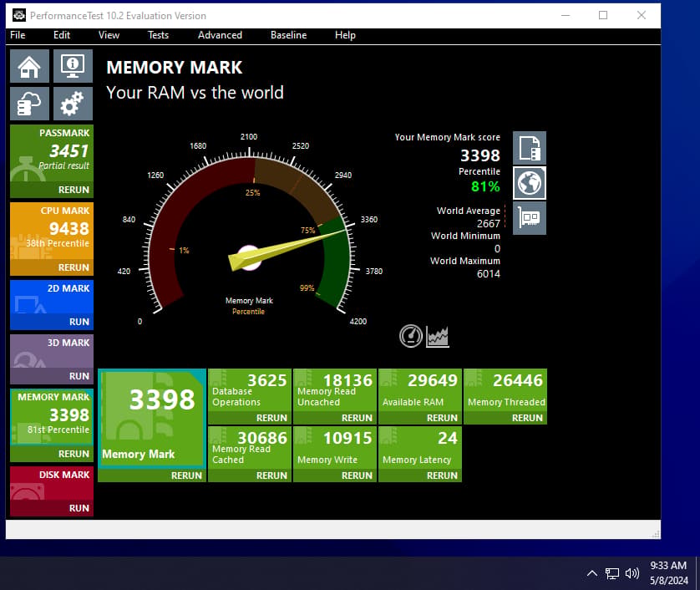700x590 pixels.
Task: Open the Baseline menu
Action: click(288, 35)
